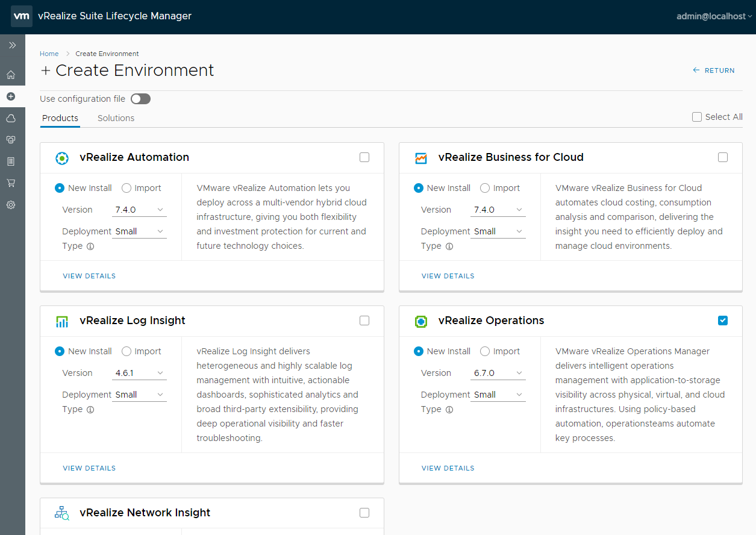Check the vRealize Automation checkbox
The image size is (756, 535).
tap(364, 157)
